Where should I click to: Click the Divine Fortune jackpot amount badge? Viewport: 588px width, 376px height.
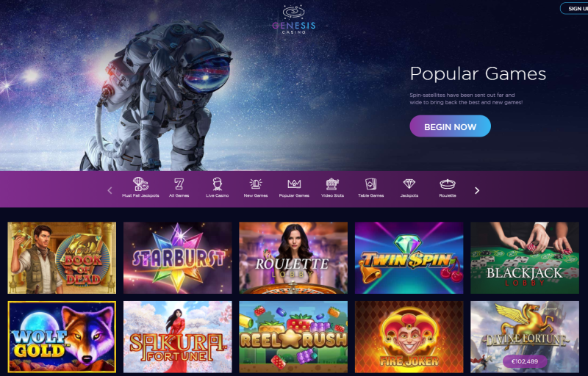[525, 361]
